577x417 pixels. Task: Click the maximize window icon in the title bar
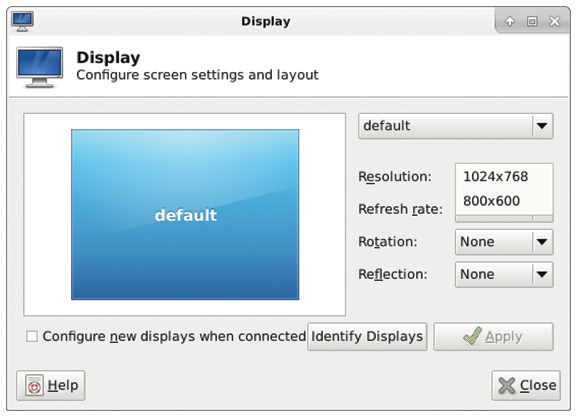point(532,21)
